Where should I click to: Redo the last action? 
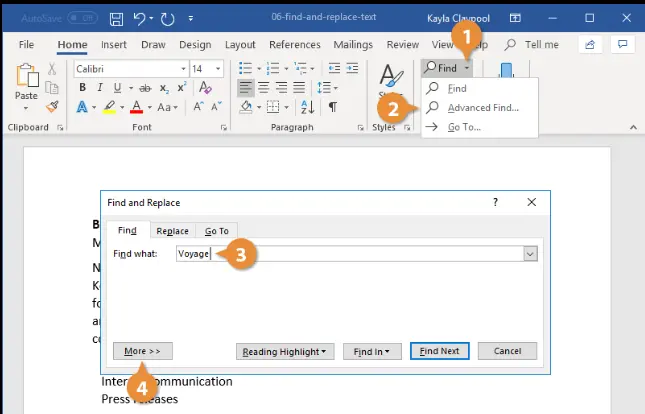[167, 19]
